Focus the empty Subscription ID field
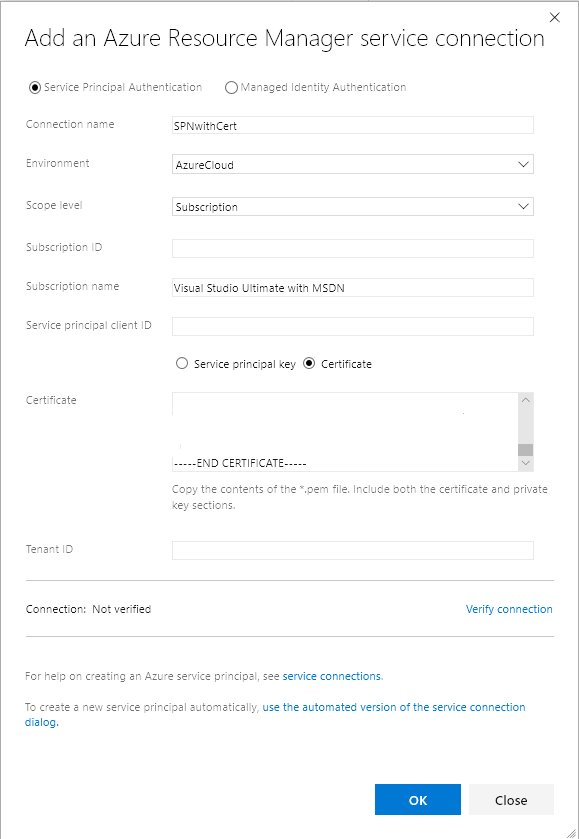The height and width of the screenshot is (839, 579). click(x=350, y=248)
